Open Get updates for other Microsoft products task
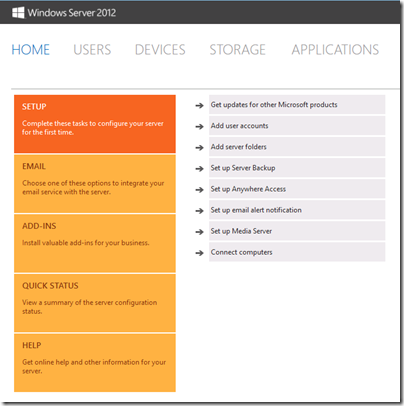This screenshot has height=406, width=404. [297, 105]
